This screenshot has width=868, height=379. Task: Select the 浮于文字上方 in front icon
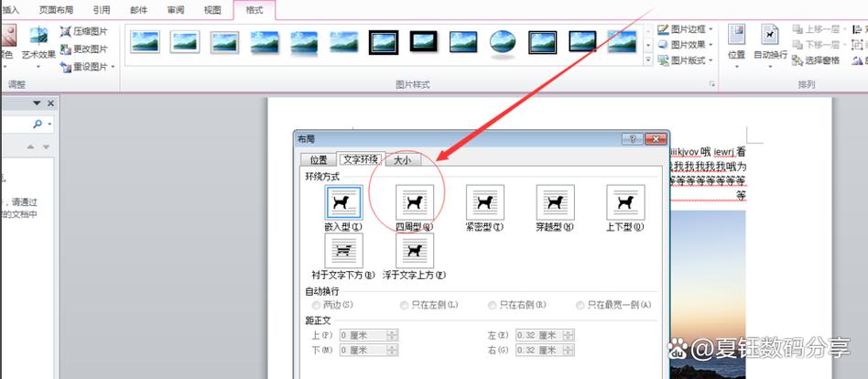click(415, 251)
